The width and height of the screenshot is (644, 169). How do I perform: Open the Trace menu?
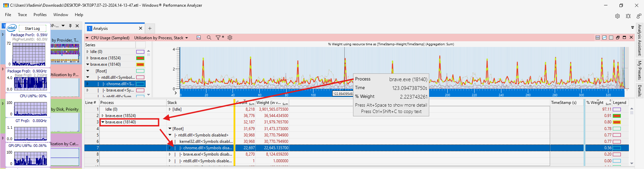(x=22, y=15)
